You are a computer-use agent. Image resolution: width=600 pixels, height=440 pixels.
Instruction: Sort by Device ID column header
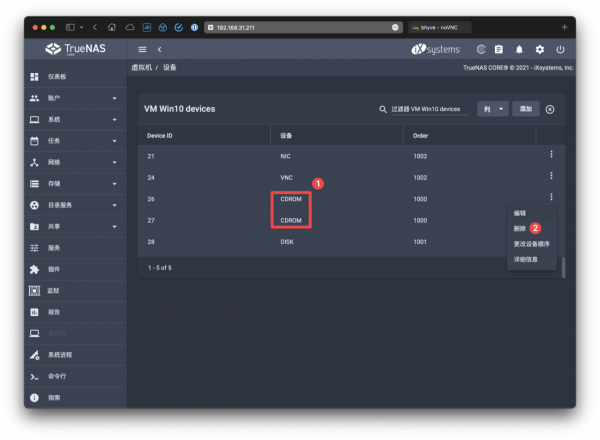(160, 136)
